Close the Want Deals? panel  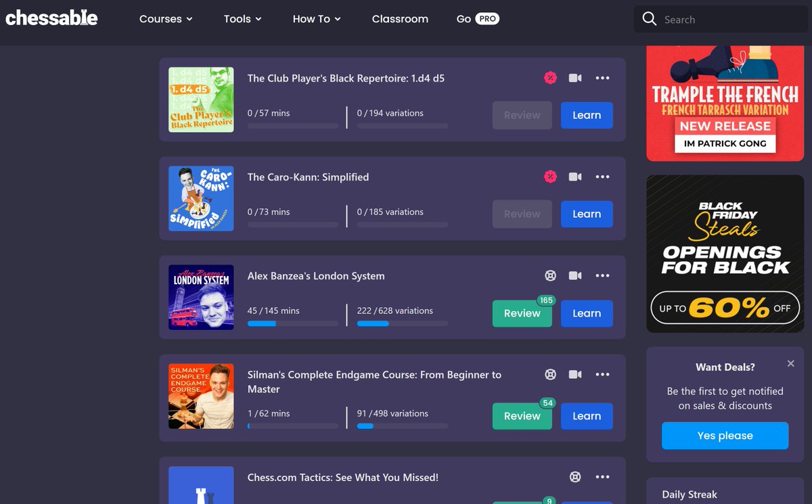[x=790, y=363]
